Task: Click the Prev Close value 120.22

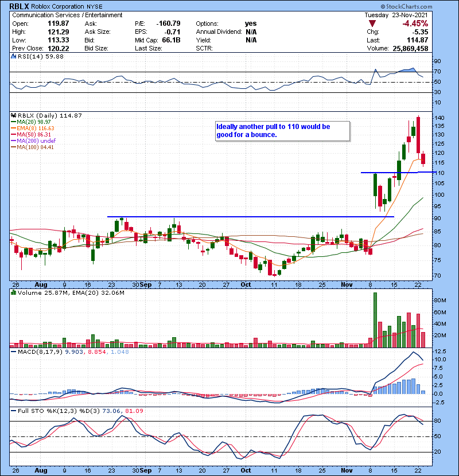Action: click(x=59, y=49)
